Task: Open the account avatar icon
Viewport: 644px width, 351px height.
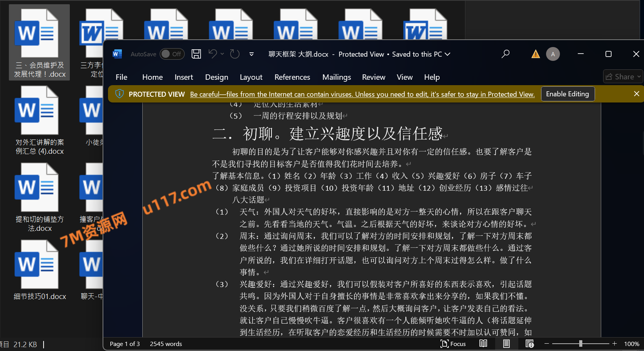Action: click(x=553, y=54)
